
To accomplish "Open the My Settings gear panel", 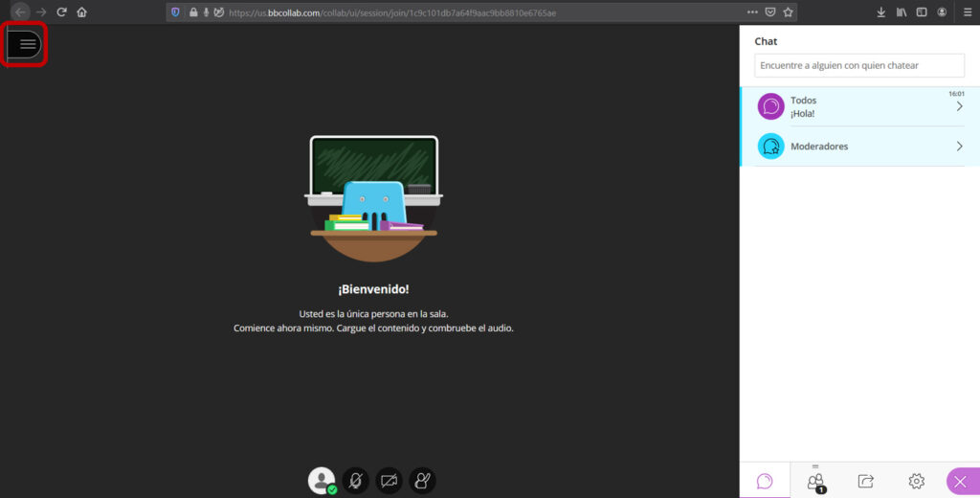I will pos(916,481).
